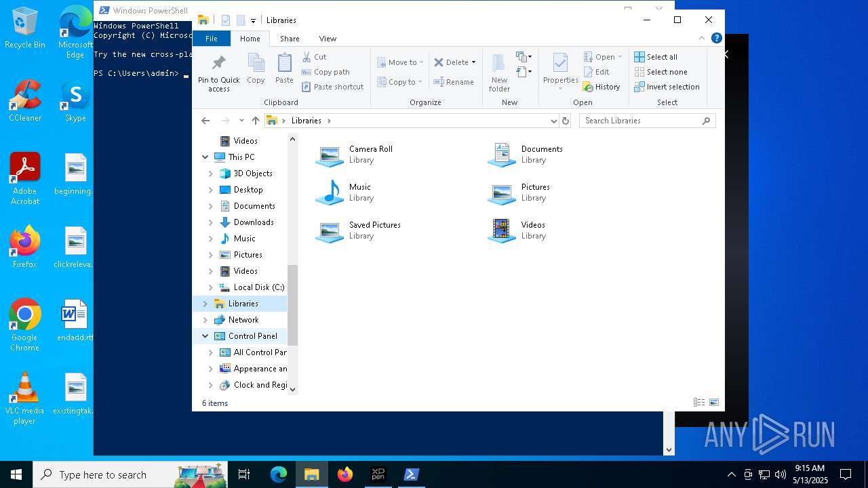Go up one level arrow
Viewport: 868px width, 488px height.
click(255, 121)
